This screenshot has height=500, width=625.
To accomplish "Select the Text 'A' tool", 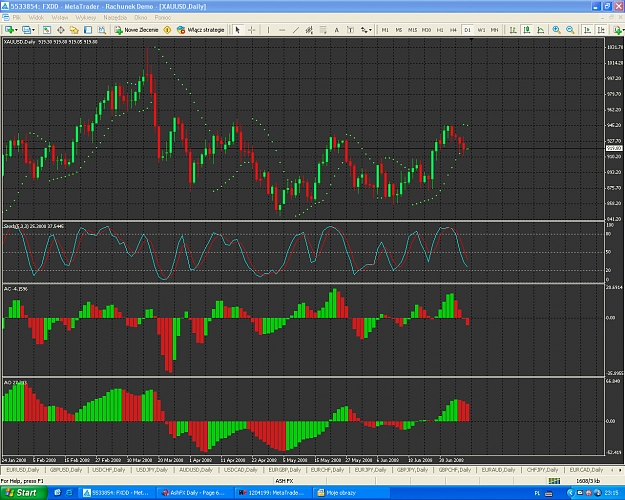I will click(336, 30).
